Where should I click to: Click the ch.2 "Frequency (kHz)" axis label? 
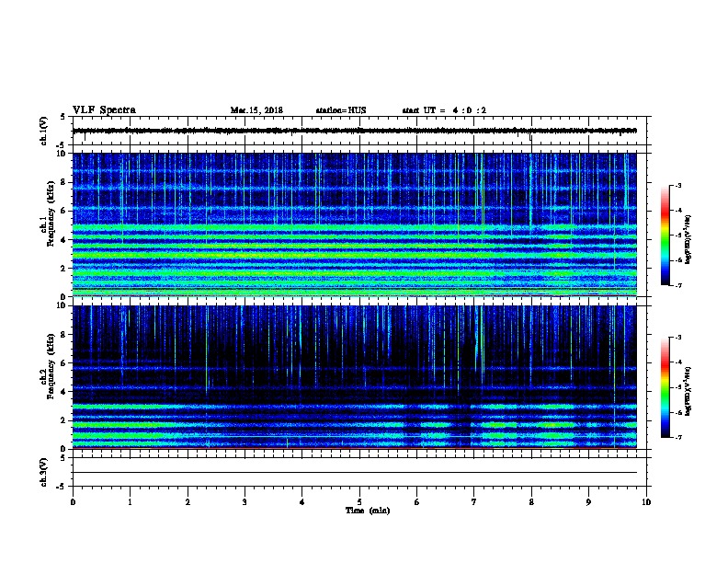[x=51, y=366]
